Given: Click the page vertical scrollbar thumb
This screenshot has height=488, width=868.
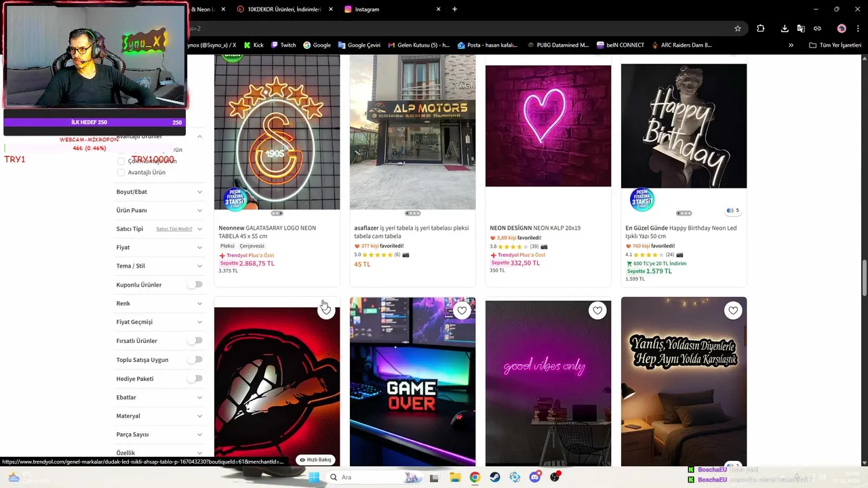Looking at the screenshot, I should pos(864,279).
